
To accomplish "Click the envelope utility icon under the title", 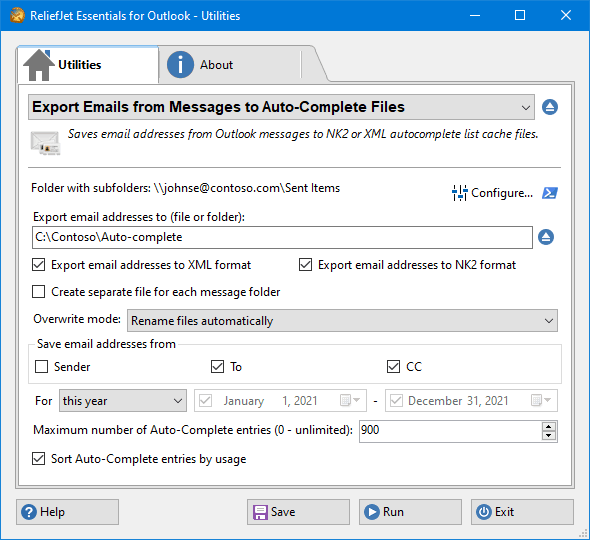I will tap(46, 143).
